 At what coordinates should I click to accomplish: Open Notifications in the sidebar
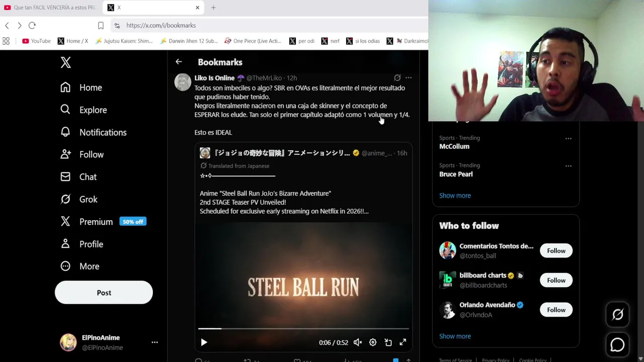tap(93, 132)
